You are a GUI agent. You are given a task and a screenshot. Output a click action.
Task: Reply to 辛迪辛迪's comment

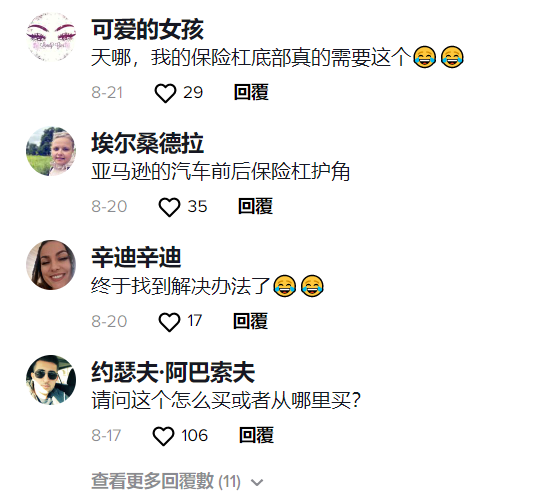[x=251, y=321]
